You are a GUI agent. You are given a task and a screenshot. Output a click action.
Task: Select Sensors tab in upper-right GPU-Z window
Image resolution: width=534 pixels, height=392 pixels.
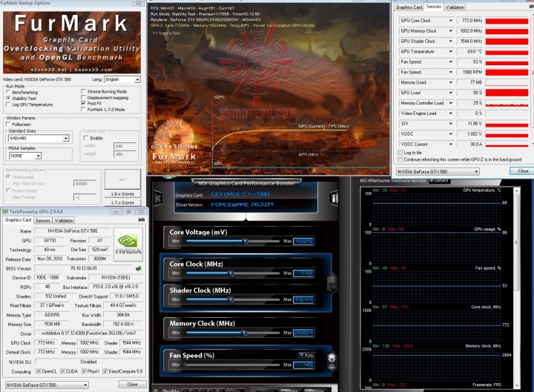434,7
